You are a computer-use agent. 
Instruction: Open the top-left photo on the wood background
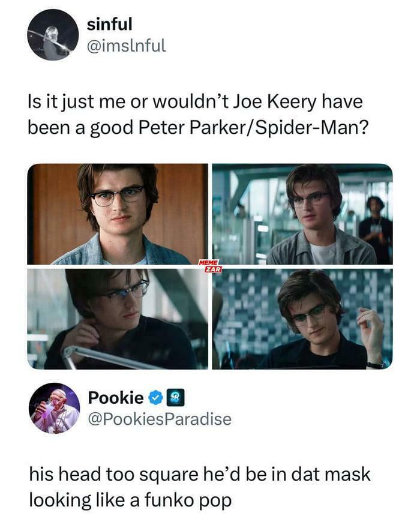pos(118,214)
